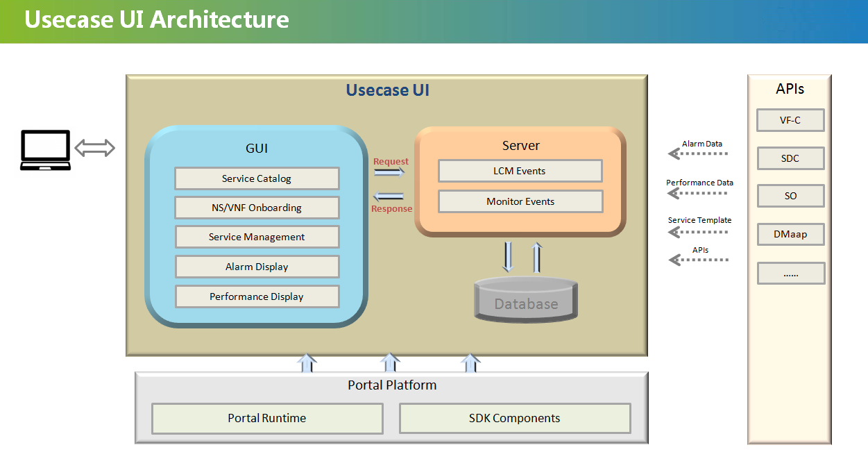Select the LCM Events box
The image size is (868, 468).
pos(520,171)
